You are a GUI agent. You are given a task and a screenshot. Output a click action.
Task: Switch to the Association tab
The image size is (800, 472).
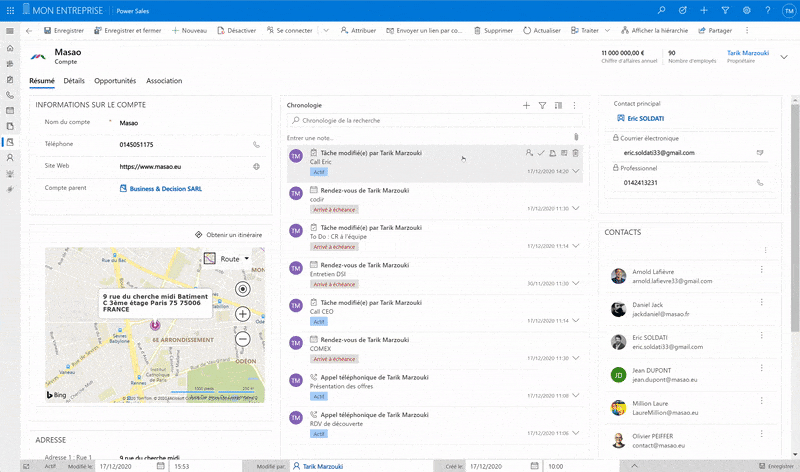click(x=164, y=81)
